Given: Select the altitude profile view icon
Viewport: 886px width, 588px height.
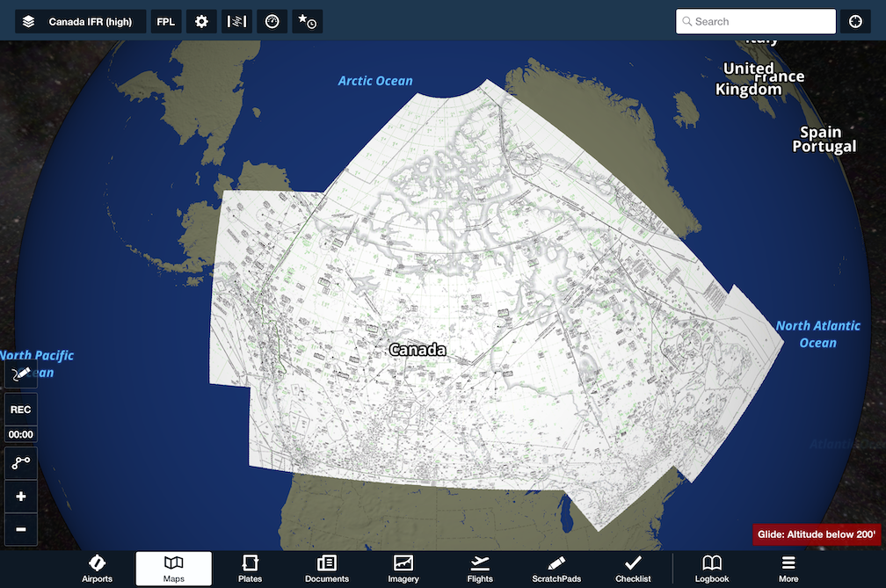Looking at the screenshot, I should 236,21.
